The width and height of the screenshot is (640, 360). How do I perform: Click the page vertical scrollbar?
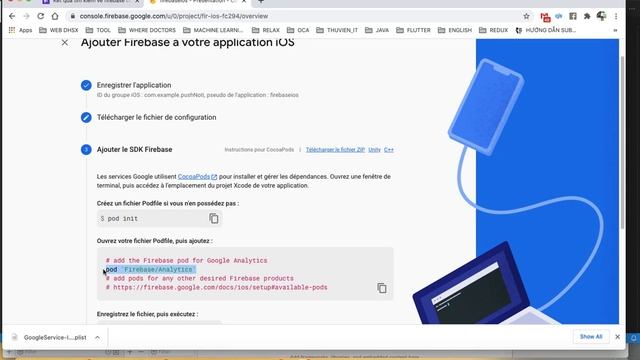coord(622,143)
